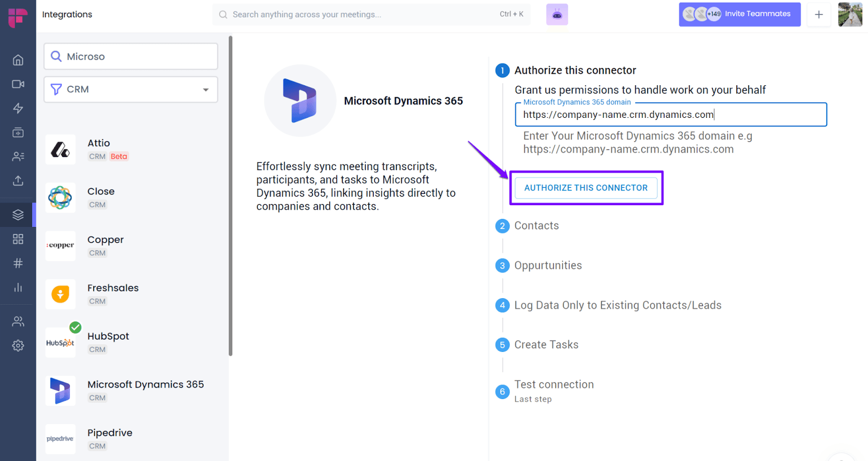Image resolution: width=868 pixels, height=461 pixels.
Task: Click Microsoft Dynamics 365 logo in list
Action: click(60, 391)
